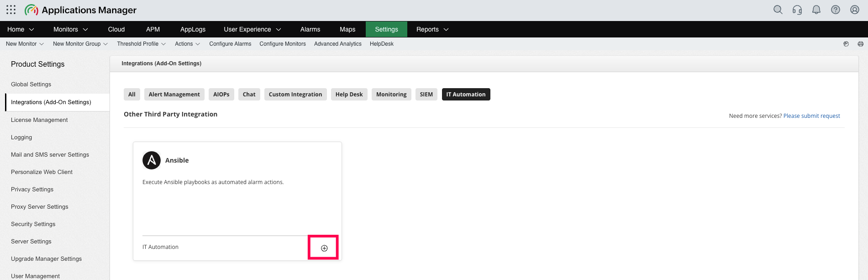Click the help question mark icon
This screenshot has height=280, width=868.
coord(836,10)
